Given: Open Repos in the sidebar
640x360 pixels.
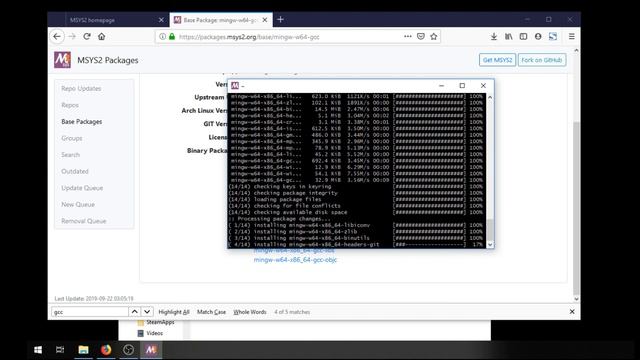Looking at the screenshot, I should 70,105.
